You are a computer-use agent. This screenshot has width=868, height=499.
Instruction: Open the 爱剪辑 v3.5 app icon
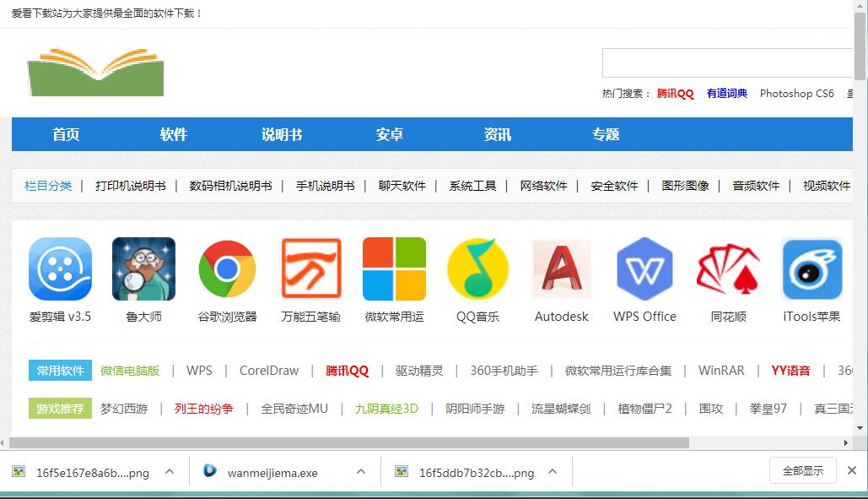tap(61, 268)
